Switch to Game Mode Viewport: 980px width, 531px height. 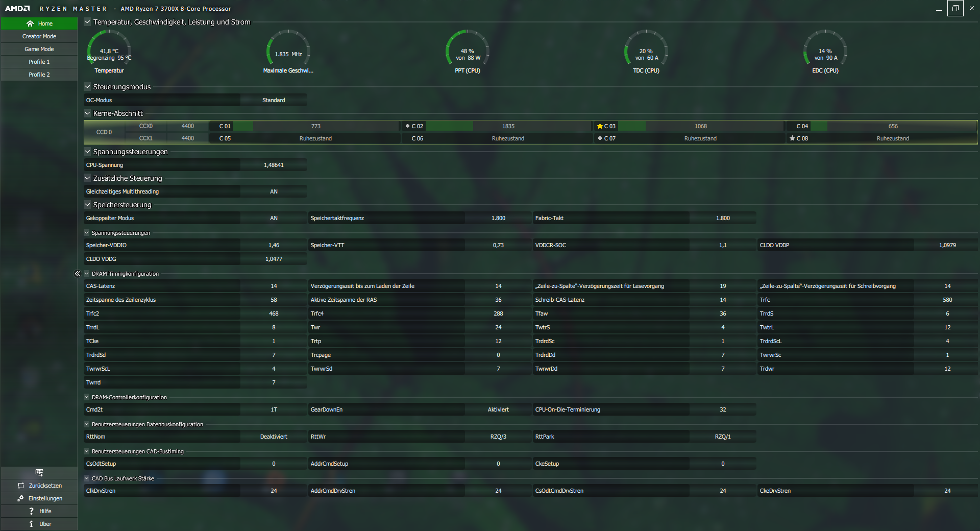tap(39, 49)
